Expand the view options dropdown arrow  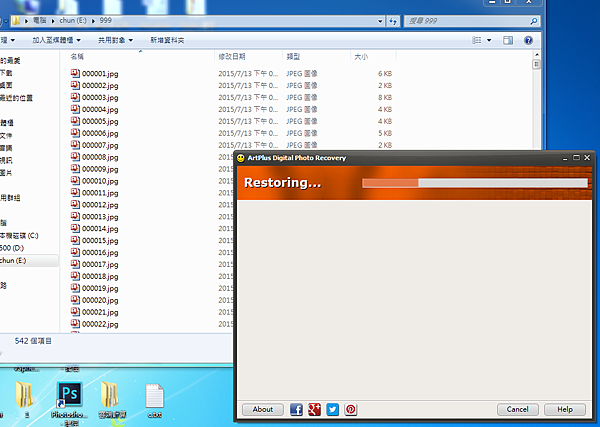coord(489,40)
